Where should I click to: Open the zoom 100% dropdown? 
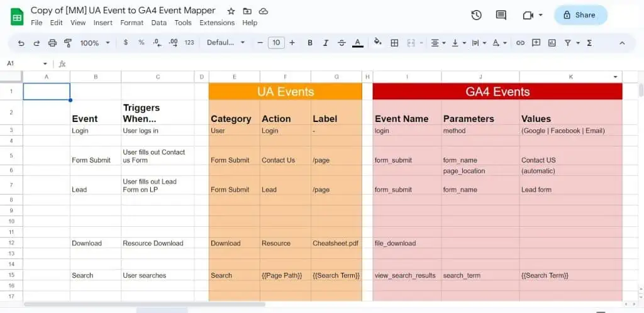96,43
